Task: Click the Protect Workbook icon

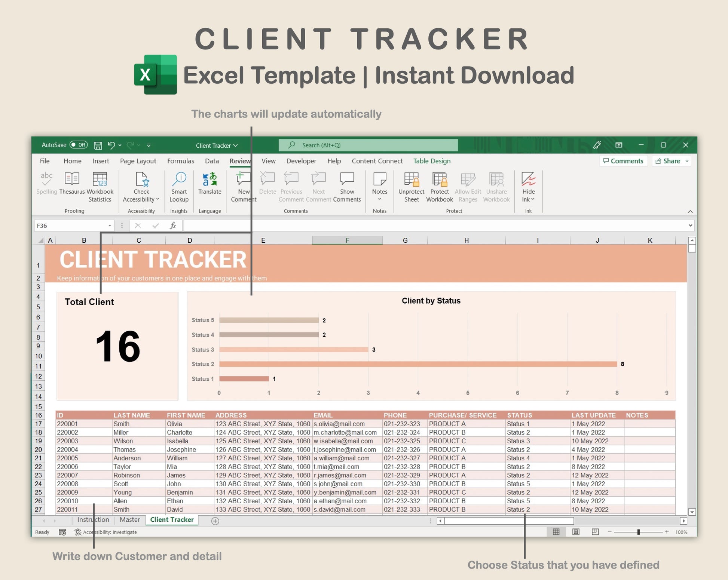Action: [x=439, y=180]
